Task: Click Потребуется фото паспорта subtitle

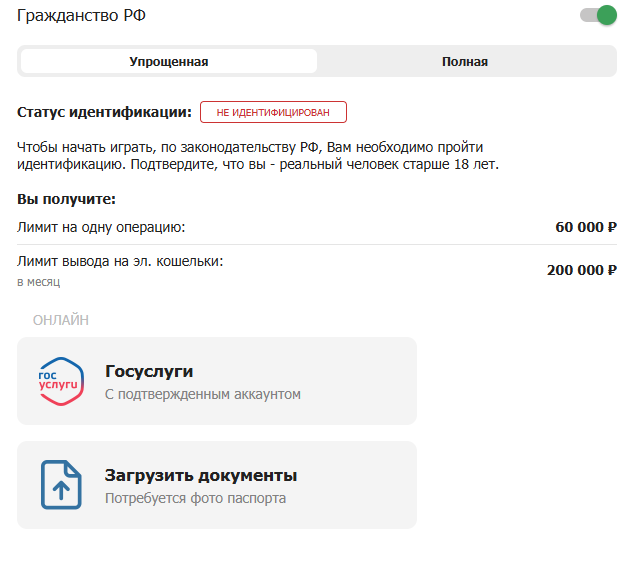Action: click(x=195, y=498)
